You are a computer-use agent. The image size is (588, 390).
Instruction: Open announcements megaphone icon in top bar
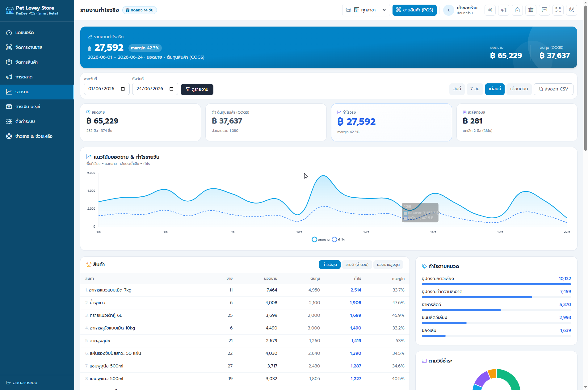(504, 10)
